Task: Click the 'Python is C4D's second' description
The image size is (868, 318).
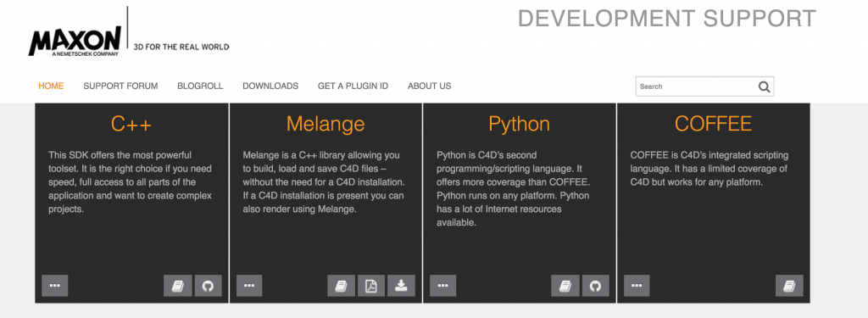Action: pos(513,189)
